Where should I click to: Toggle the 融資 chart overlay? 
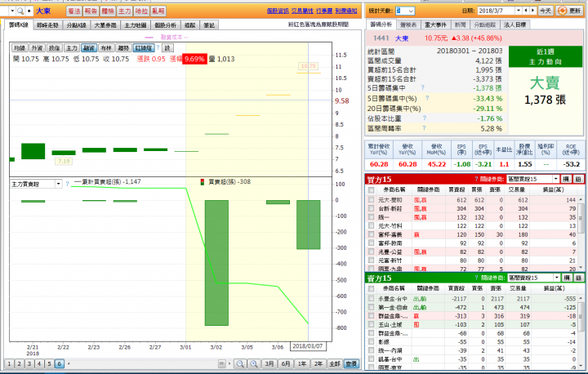coord(89,48)
